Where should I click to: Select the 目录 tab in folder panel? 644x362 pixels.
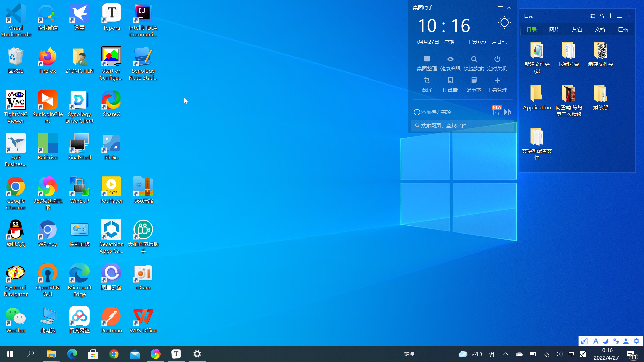click(x=531, y=29)
